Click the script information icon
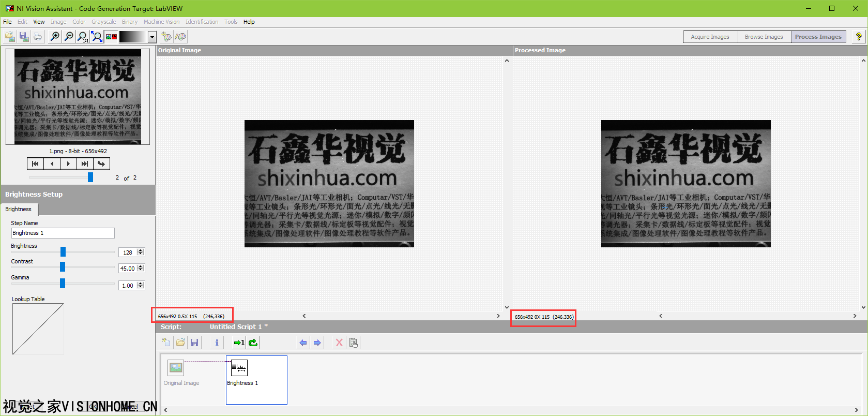Image resolution: width=868 pixels, height=416 pixels. (x=217, y=343)
